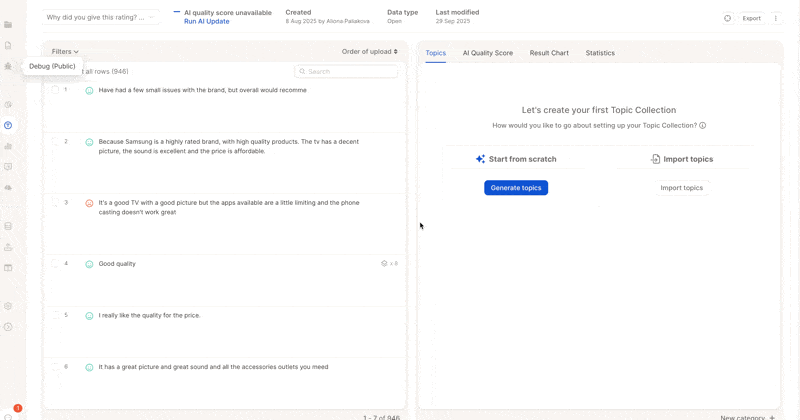Select the checkbox for row 3

55,203
